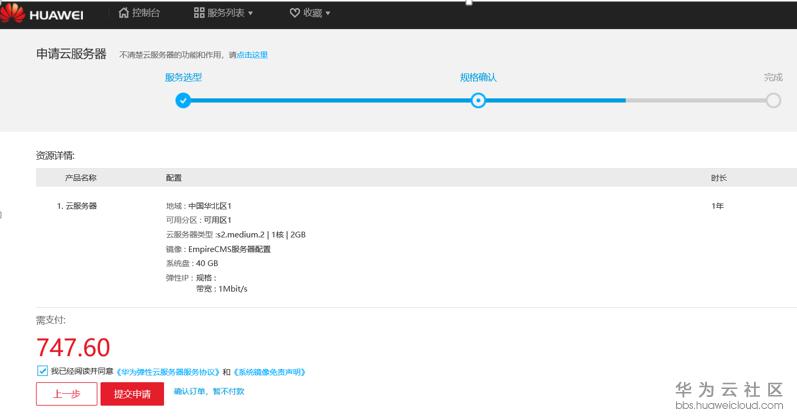The height and width of the screenshot is (420, 797).
Task: Click the s2.medium.2 | 1核 | 2GB spec line
Action: pos(236,234)
